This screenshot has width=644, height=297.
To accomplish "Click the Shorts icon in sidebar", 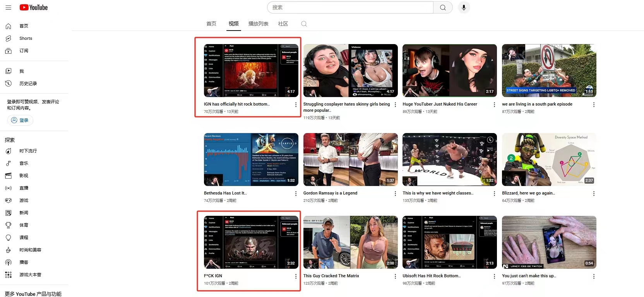I will [8, 38].
